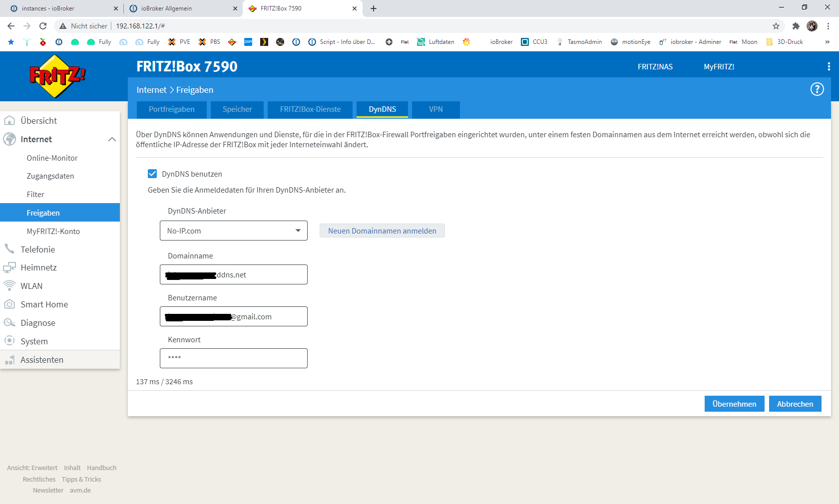This screenshot has width=839, height=504.
Task: Open the TasmoAdmin bookmark
Action: (x=579, y=42)
